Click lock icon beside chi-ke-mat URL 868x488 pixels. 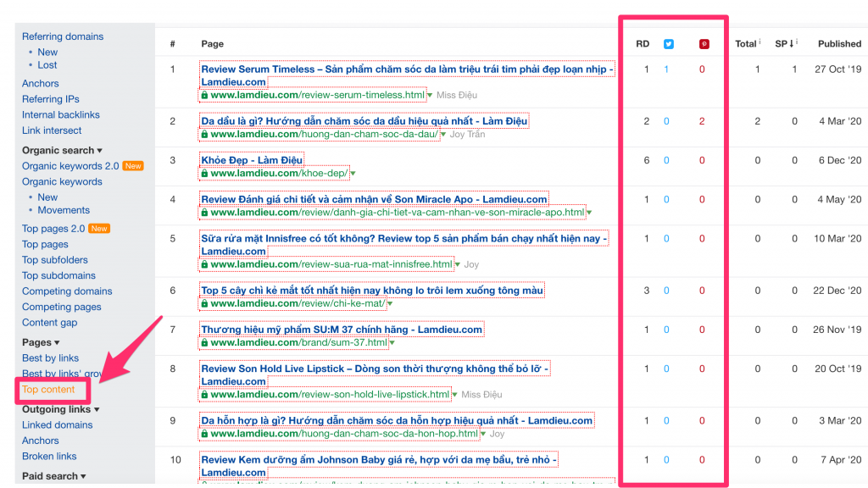click(x=204, y=304)
